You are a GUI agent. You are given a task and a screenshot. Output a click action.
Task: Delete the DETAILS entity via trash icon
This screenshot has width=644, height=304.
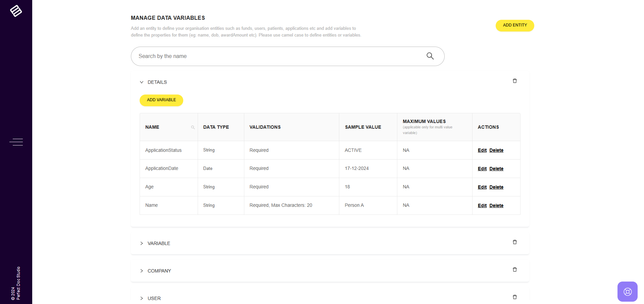pyautogui.click(x=514, y=81)
